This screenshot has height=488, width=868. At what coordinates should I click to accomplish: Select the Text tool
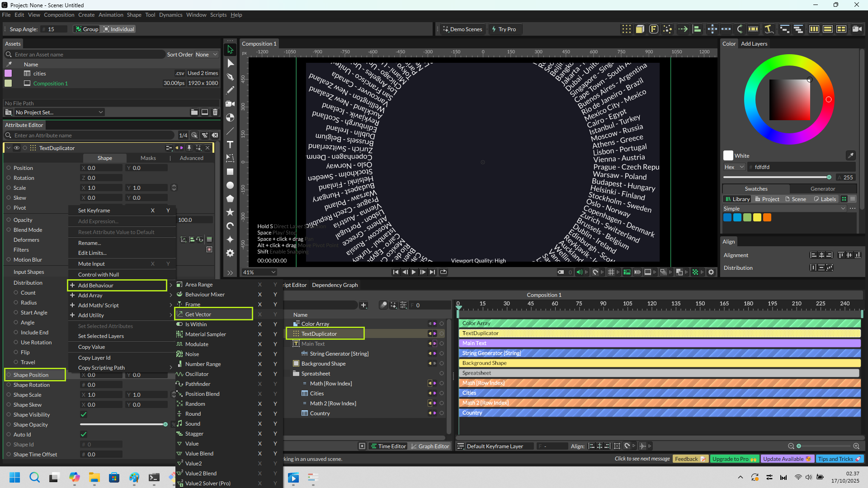click(x=230, y=145)
